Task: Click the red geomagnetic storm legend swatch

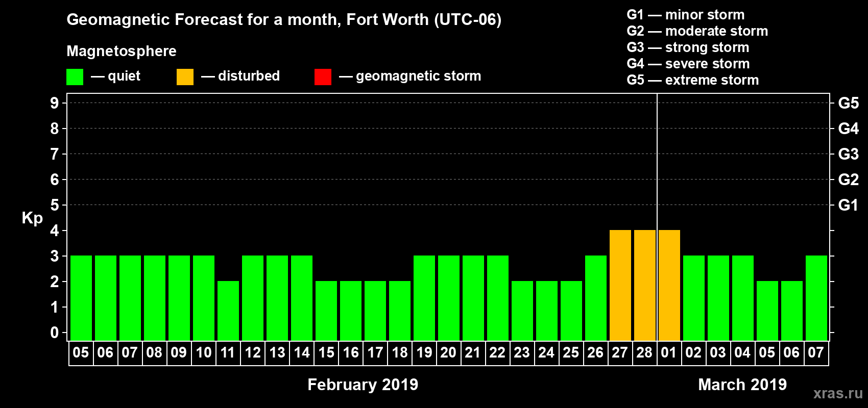Action: pyautogui.click(x=323, y=77)
